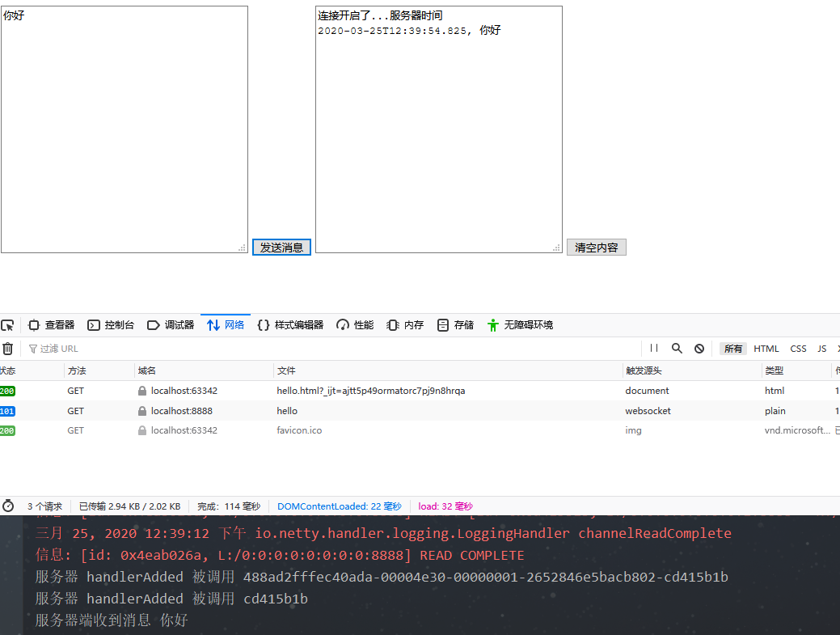Viewport: 840px width, 635px height.
Task: Click the load: 32 毫秒 label
Action: point(445,506)
